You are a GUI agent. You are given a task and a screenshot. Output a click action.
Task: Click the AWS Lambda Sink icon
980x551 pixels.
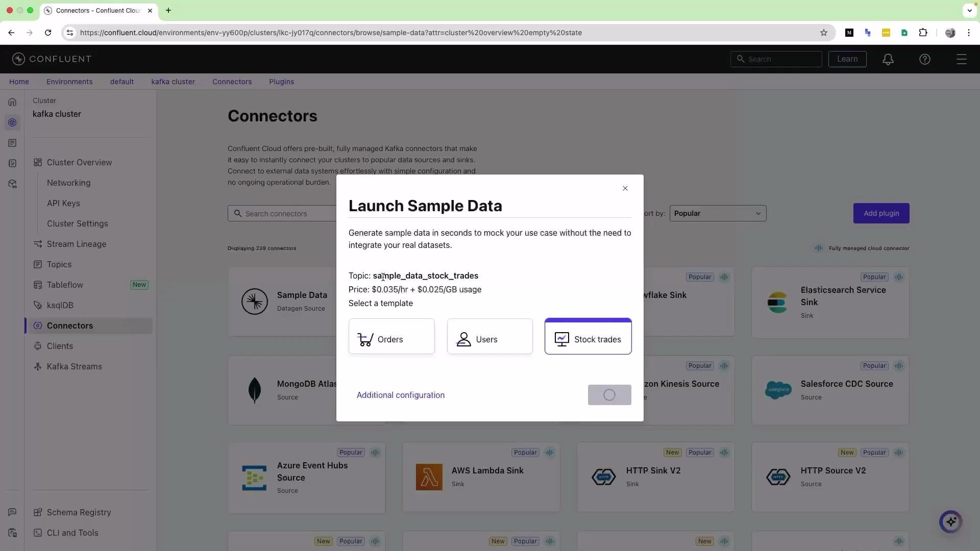click(429, 477)
